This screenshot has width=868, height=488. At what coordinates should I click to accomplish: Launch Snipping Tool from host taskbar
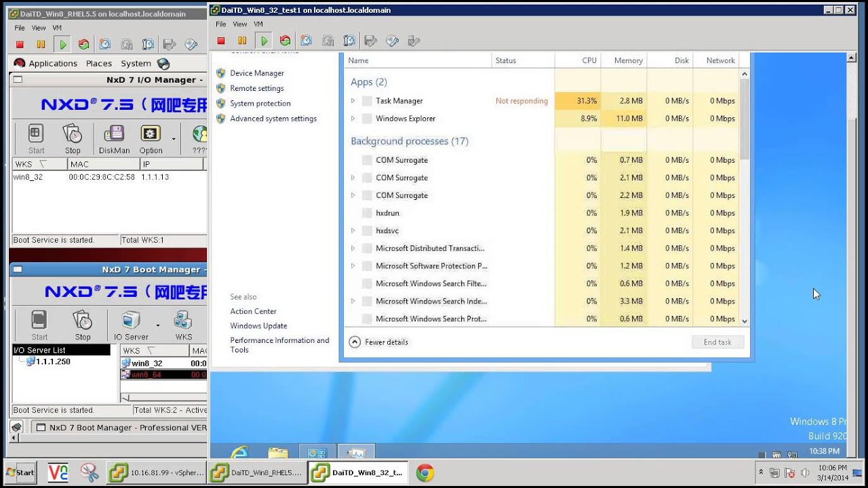(89, 472)
